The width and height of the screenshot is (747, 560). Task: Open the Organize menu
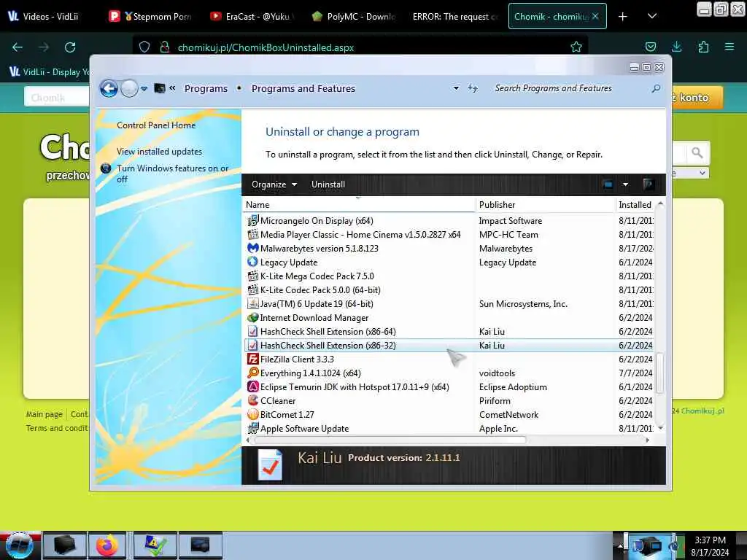pos(274,184)
